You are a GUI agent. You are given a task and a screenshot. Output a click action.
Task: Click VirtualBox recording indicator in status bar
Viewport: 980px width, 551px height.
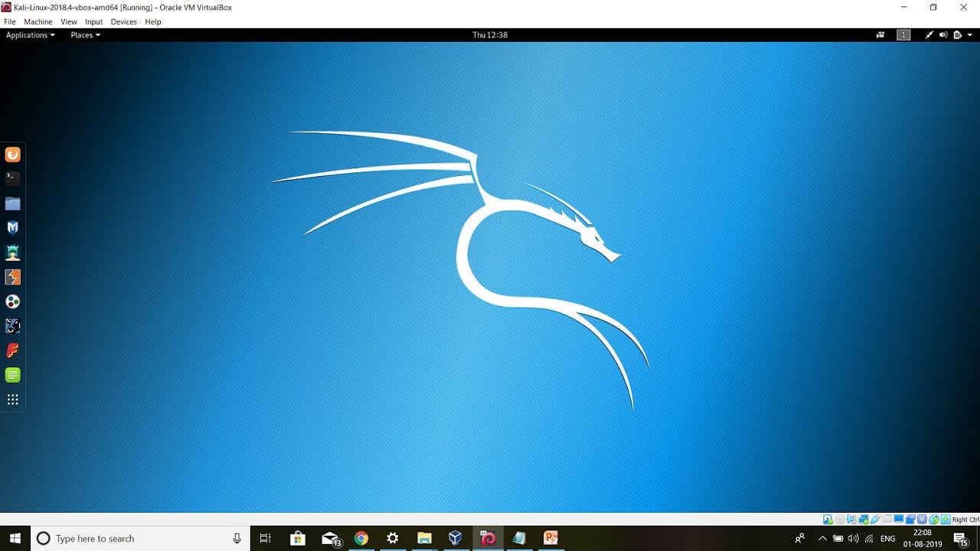910,520
